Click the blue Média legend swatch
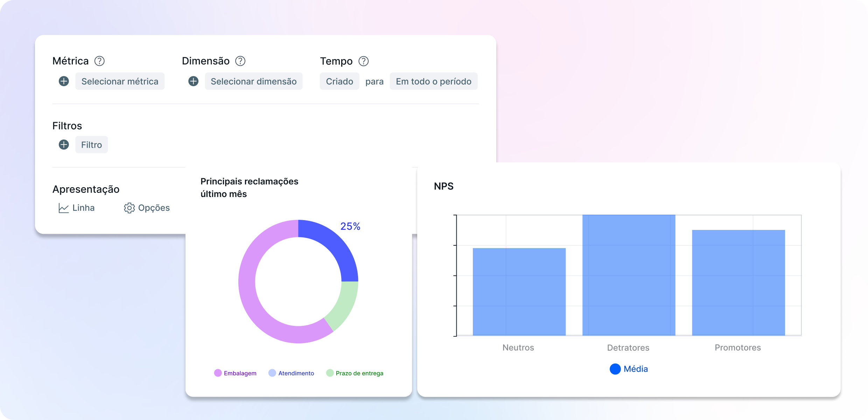 (615, 369)
